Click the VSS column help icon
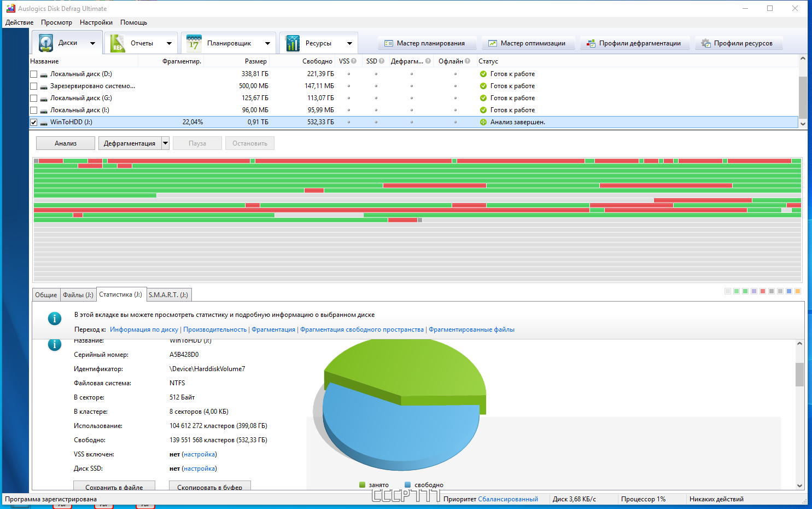The image size is (812, 509). point(354,61)
